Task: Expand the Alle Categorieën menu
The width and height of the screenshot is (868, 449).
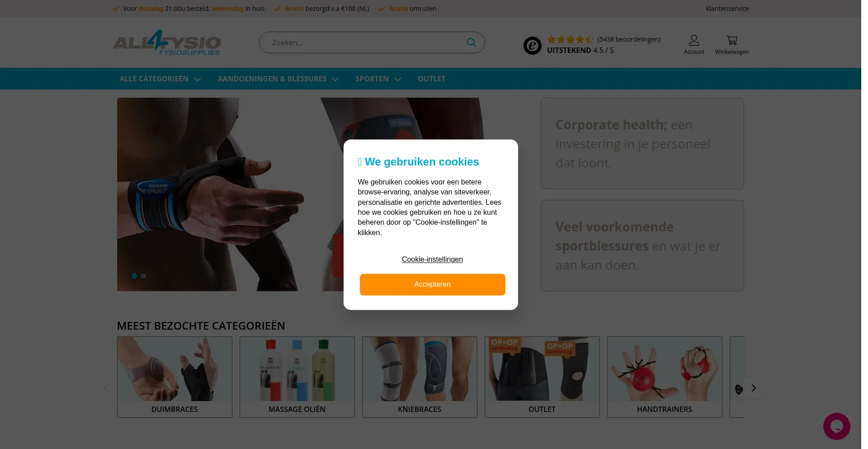Action: tap(160, 79)
